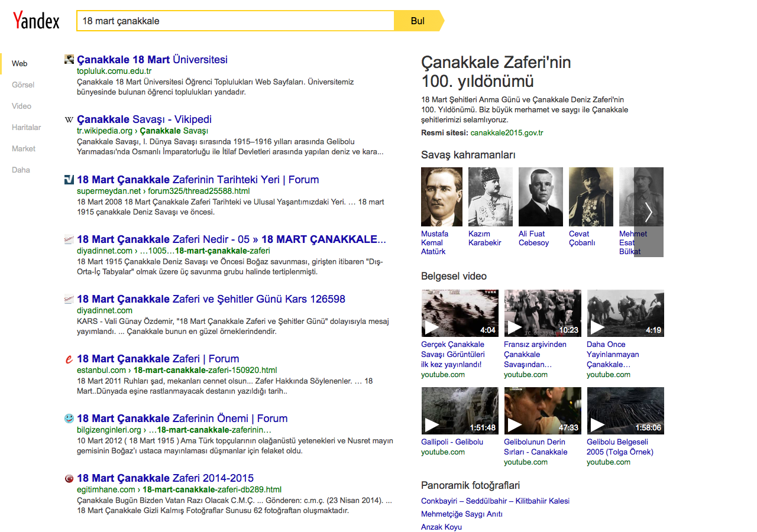
Task: Click the estanbul.com favicon beside Zaferi Forum result
Action: click(x=69, y=359)
